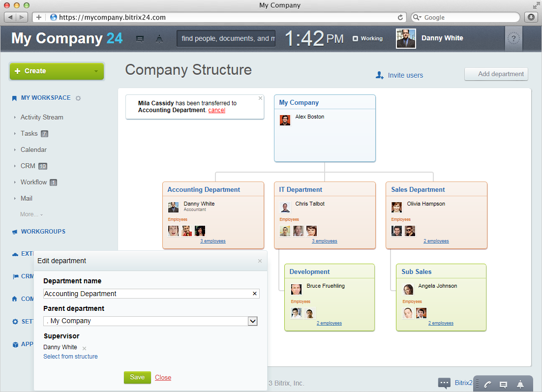Expand the More... sidebar section
The image size is (542, 392).
(31, 214)
